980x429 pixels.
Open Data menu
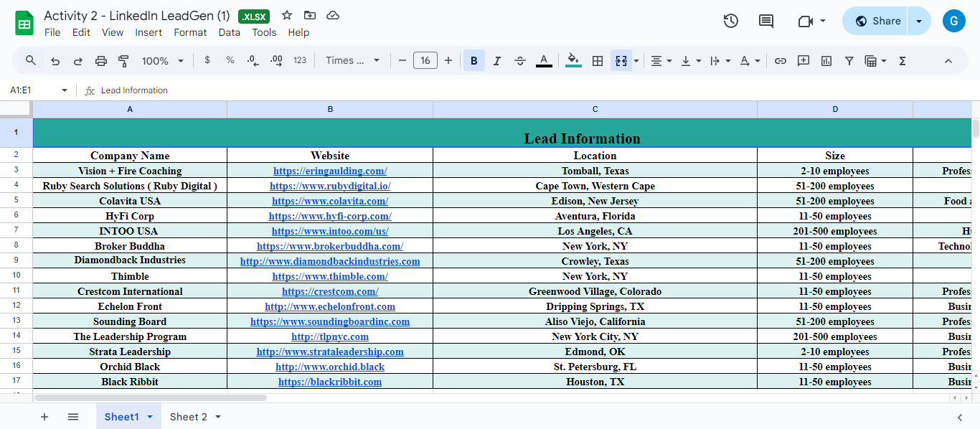click(x=230, y=32)
